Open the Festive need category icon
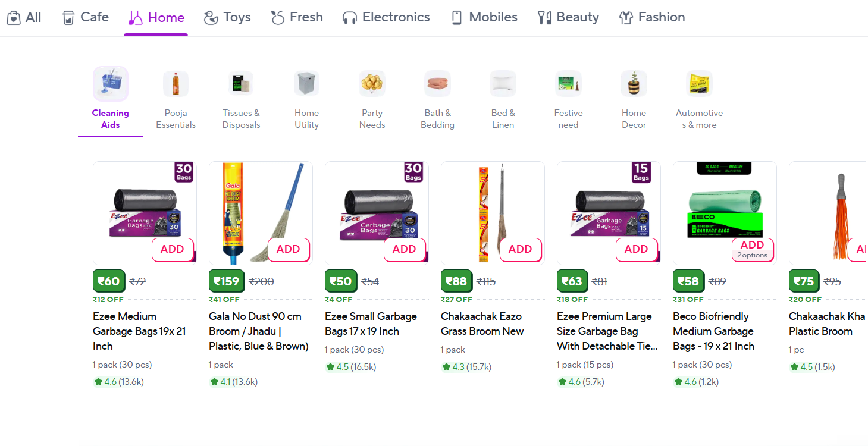Image resolution: width=868 pixels, height=446 pixels. 568,84
